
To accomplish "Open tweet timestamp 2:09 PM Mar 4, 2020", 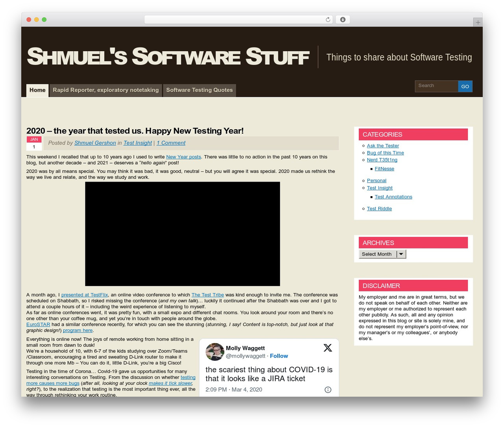I will click(x=233, y=390).
